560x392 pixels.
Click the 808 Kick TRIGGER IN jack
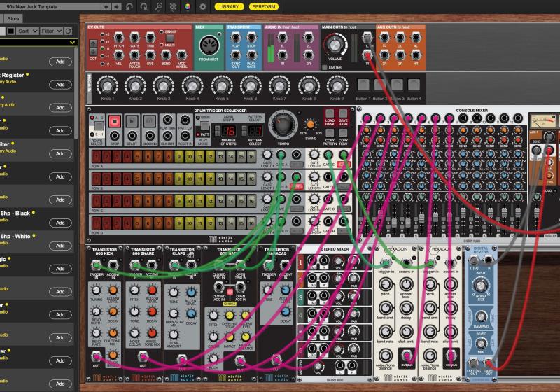point(96,265)
